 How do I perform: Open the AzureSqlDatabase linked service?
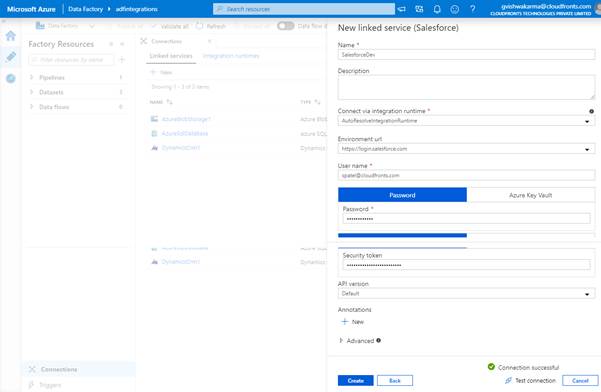[185, 133]
